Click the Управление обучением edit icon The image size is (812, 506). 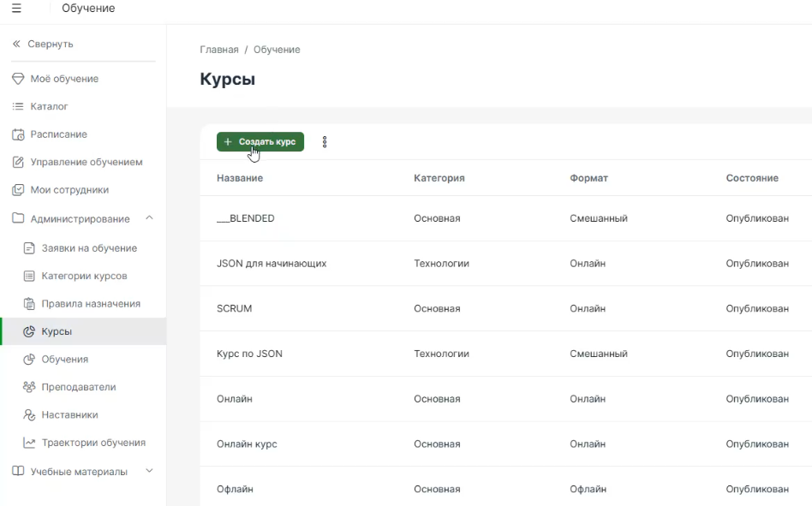(18, 163)
